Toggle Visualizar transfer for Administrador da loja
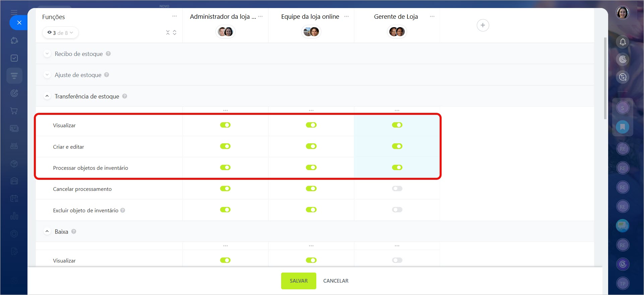Image resolution: width=644 pixels, height=295 pixels. pos(225,125)
